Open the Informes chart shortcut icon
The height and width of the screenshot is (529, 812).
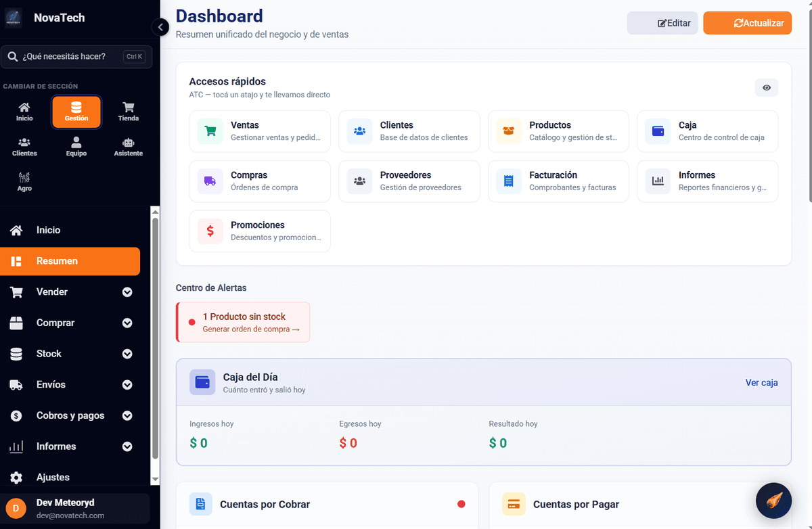tap(658, 181)
